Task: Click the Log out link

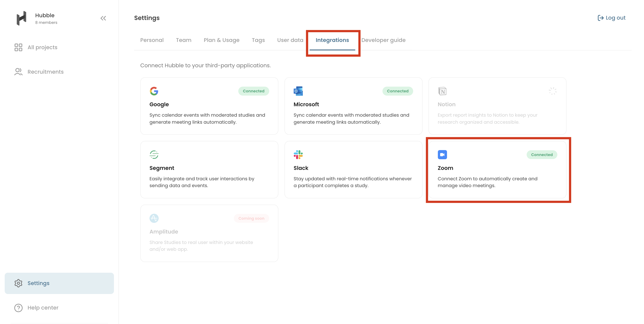Action: click(611, 18)
